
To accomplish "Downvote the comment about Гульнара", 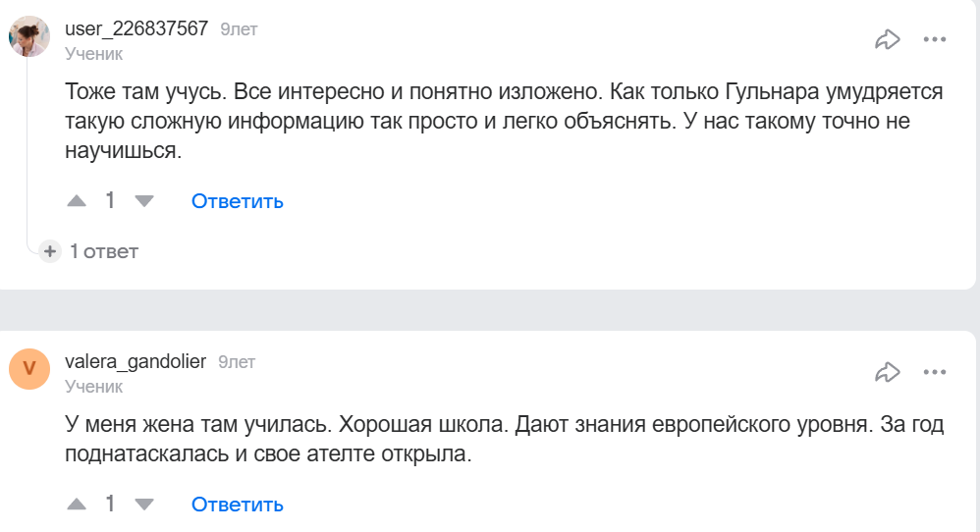I will coord(144,201).
